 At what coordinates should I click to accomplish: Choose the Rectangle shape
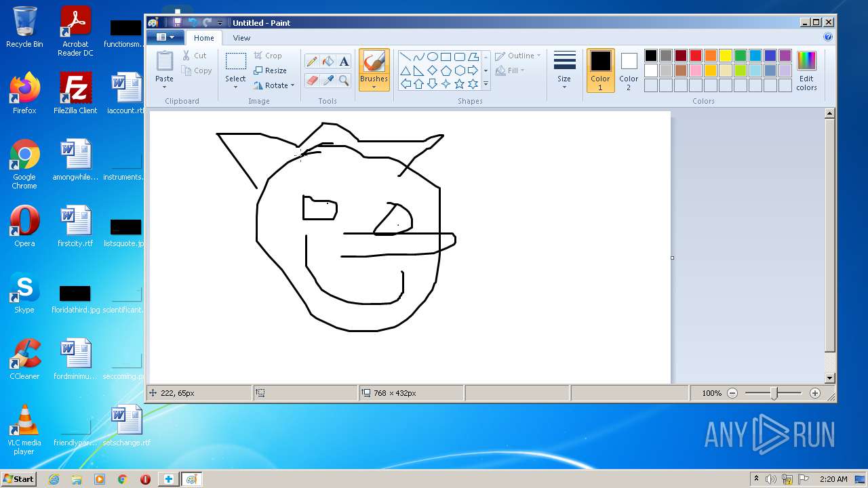446,57
